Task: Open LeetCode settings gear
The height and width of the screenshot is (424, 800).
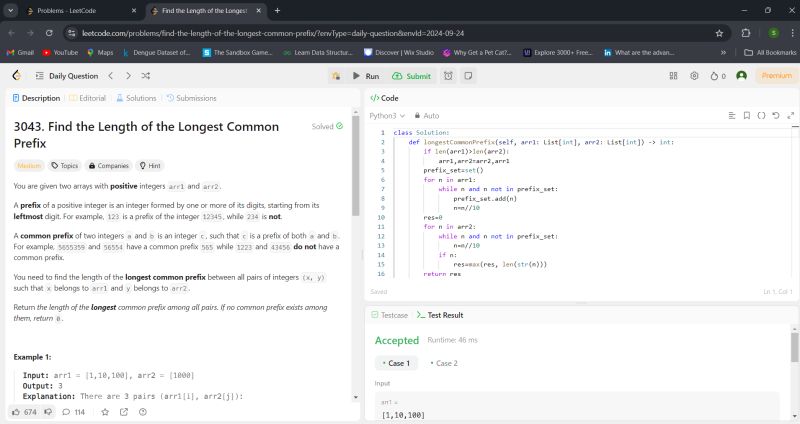Action: pos(694,76)
